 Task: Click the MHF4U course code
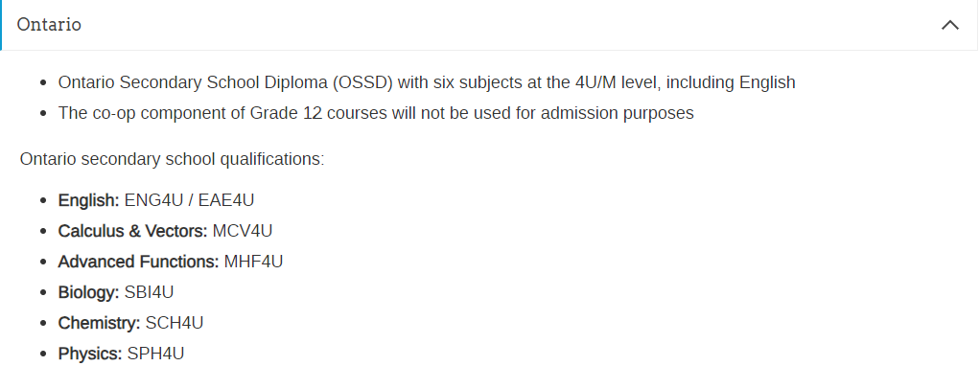pos(253,262)
